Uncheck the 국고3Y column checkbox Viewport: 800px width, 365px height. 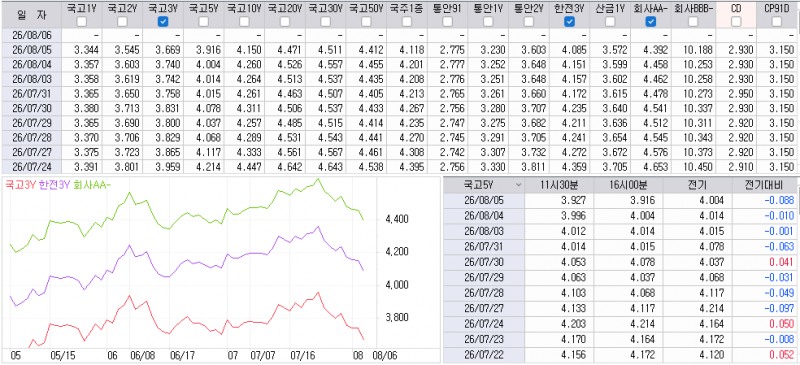pos(163,21)
